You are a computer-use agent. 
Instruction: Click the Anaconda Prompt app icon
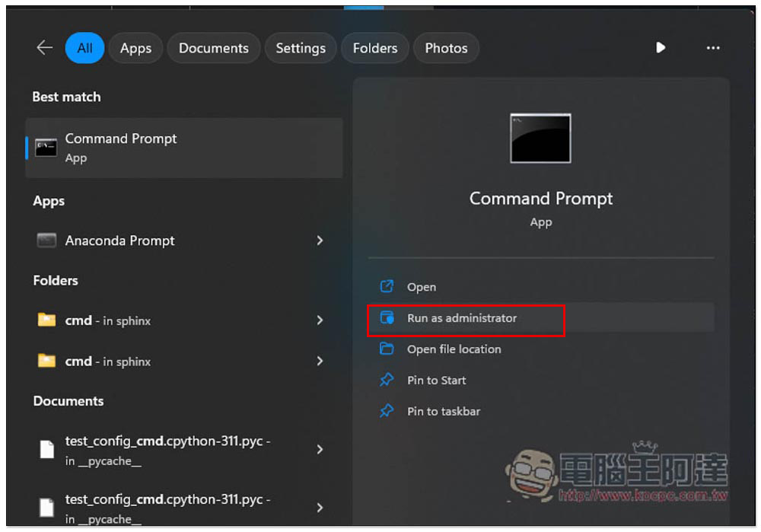coord(46,240)
